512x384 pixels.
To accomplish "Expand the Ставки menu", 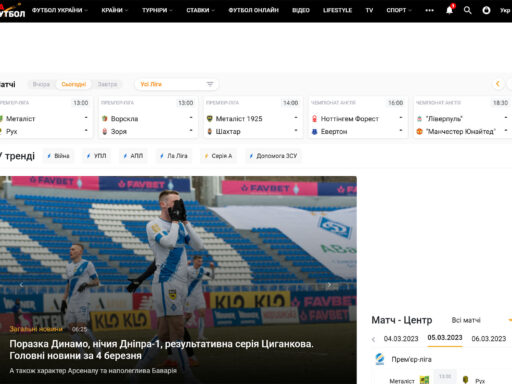I will pos(200,10).
